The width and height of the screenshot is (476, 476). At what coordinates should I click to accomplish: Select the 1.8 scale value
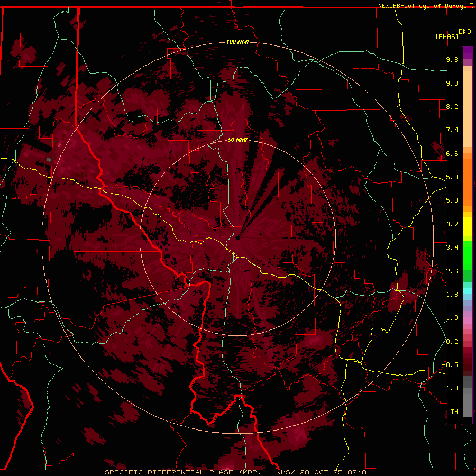tap(452, 295)
